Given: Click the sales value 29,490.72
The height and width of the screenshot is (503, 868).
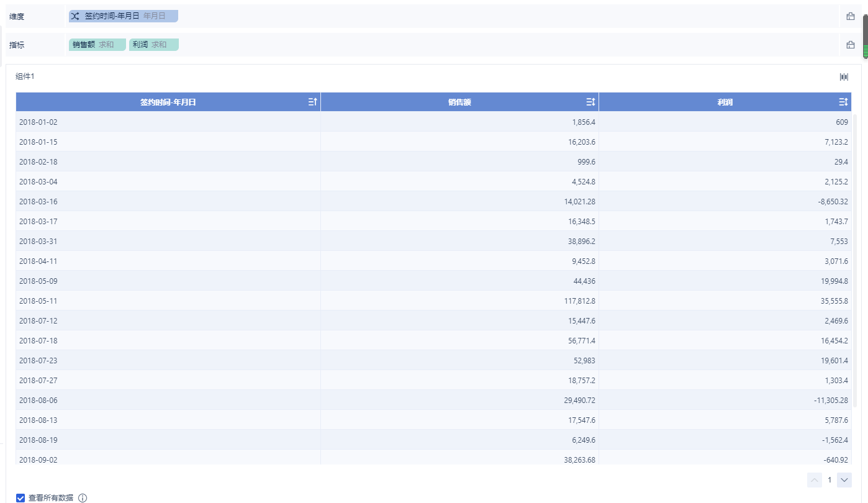Looking at the screenshot, I should pyautogui.click(x=580, y=400).
